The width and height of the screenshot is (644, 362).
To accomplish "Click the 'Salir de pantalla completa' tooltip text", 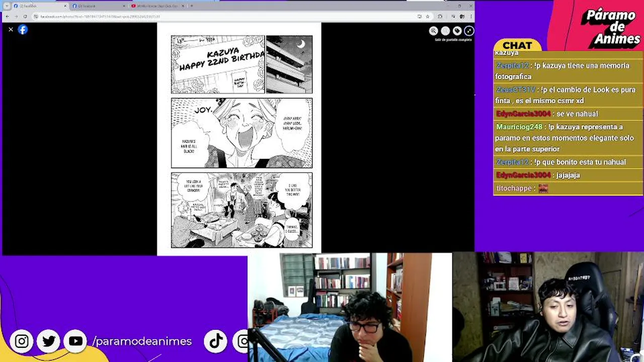I will (453, 40).
